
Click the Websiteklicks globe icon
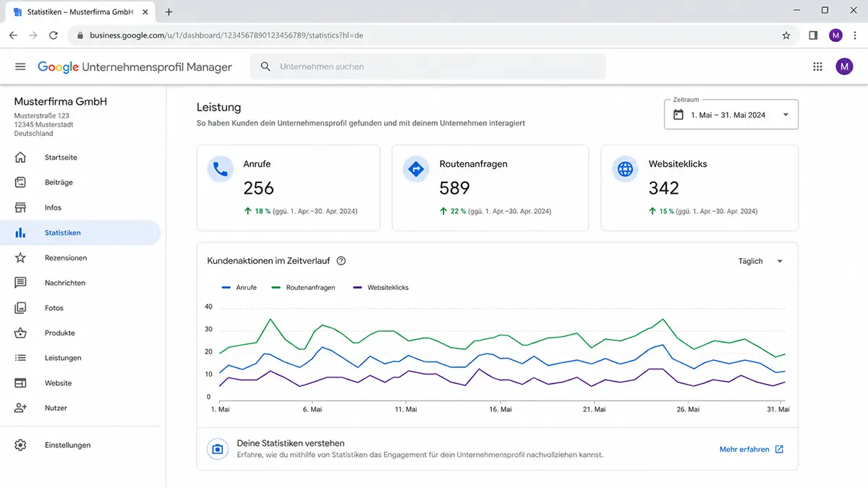[625, 169]
